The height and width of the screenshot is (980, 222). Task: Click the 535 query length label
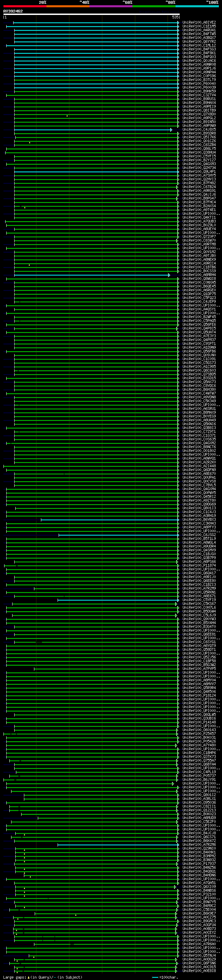coord(175,17)
